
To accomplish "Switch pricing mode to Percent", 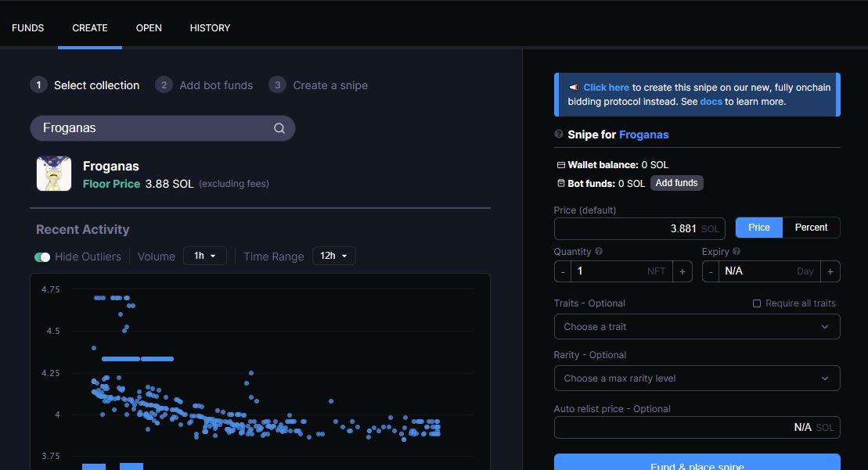I will tap(811, 227).
